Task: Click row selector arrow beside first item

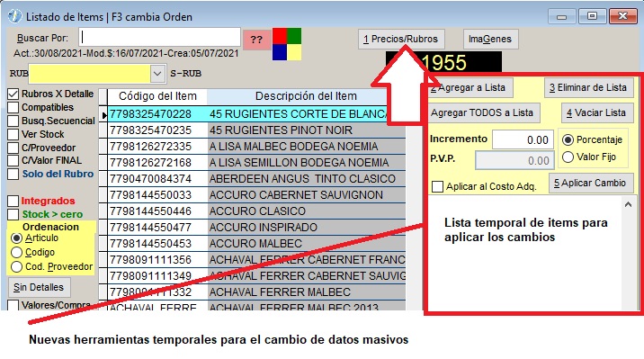Action: pos(104,115)
